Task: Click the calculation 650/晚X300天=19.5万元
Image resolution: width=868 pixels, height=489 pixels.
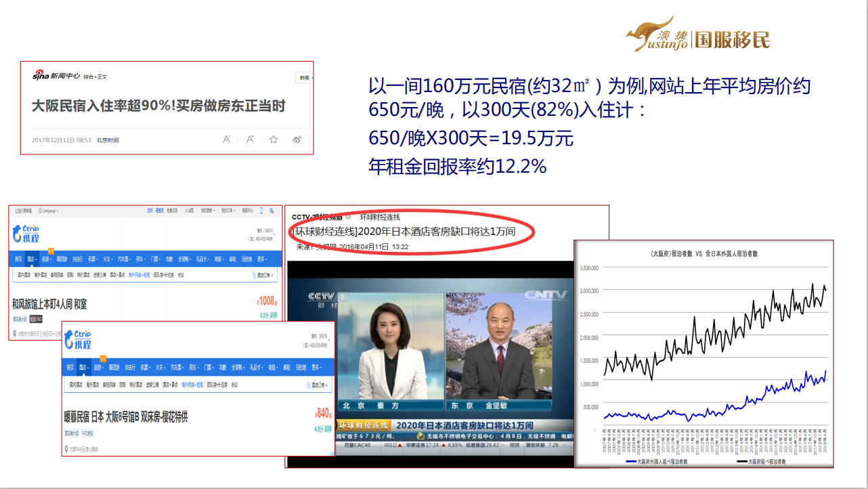Action: [471, 138]
